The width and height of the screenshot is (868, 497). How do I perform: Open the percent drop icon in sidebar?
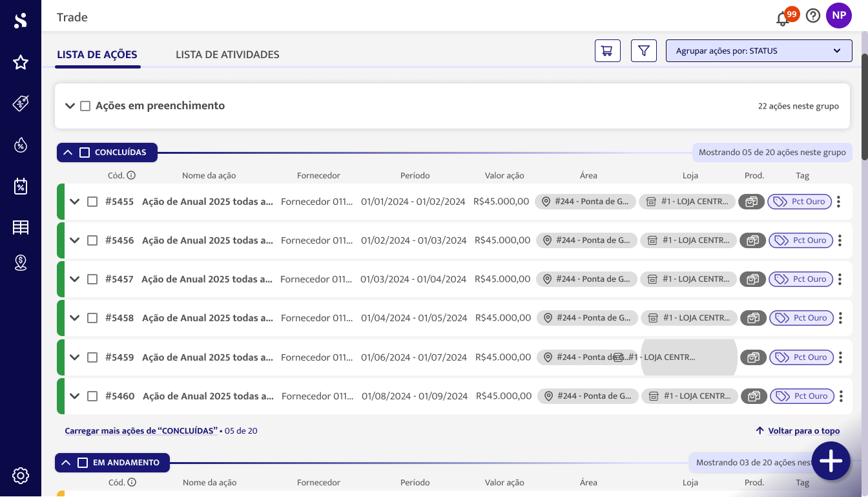tap(21, 145)
